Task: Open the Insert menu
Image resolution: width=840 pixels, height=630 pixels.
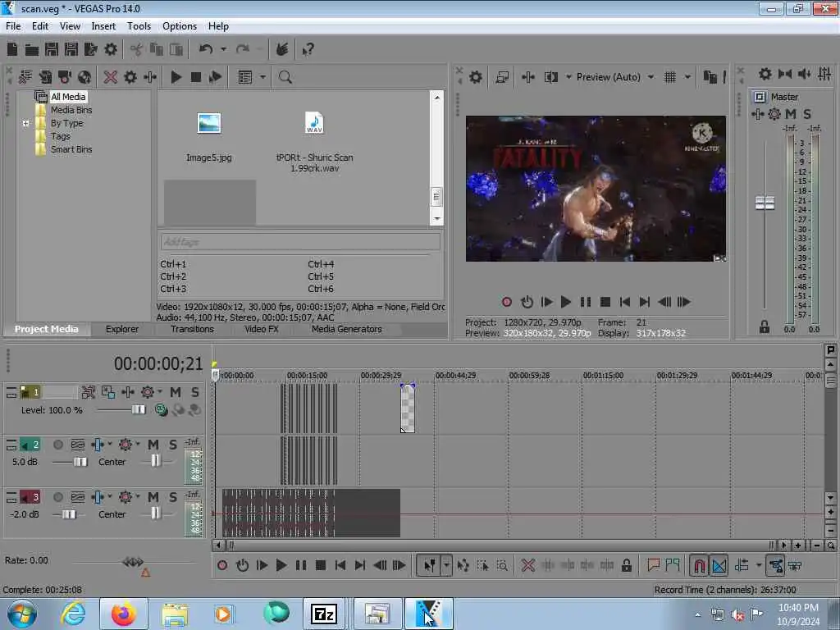Action: coord(103,26)
